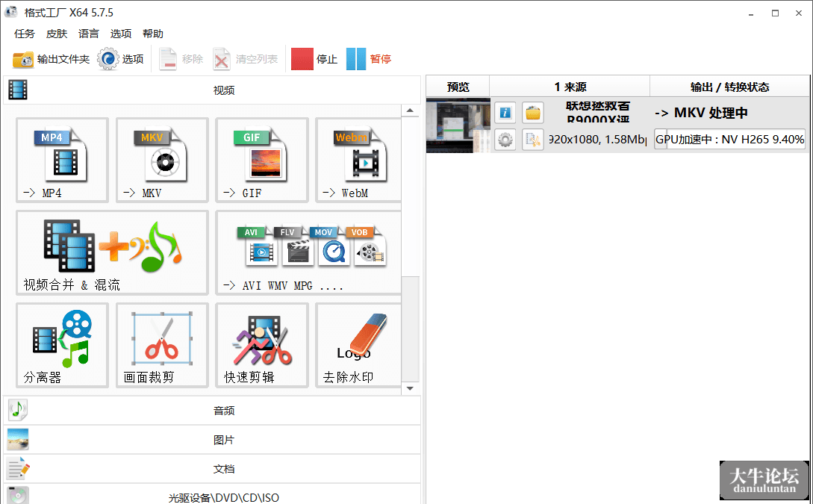Viewport: 813px width, 504px height.
Task: Click the source file name in task row
Action: pos(597,112)
